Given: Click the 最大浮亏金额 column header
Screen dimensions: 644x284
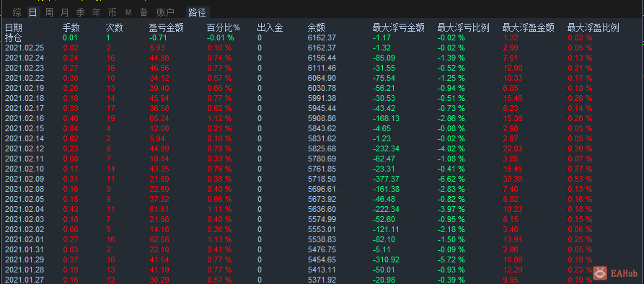Looking at the screenshot, I should coord(398,28).
